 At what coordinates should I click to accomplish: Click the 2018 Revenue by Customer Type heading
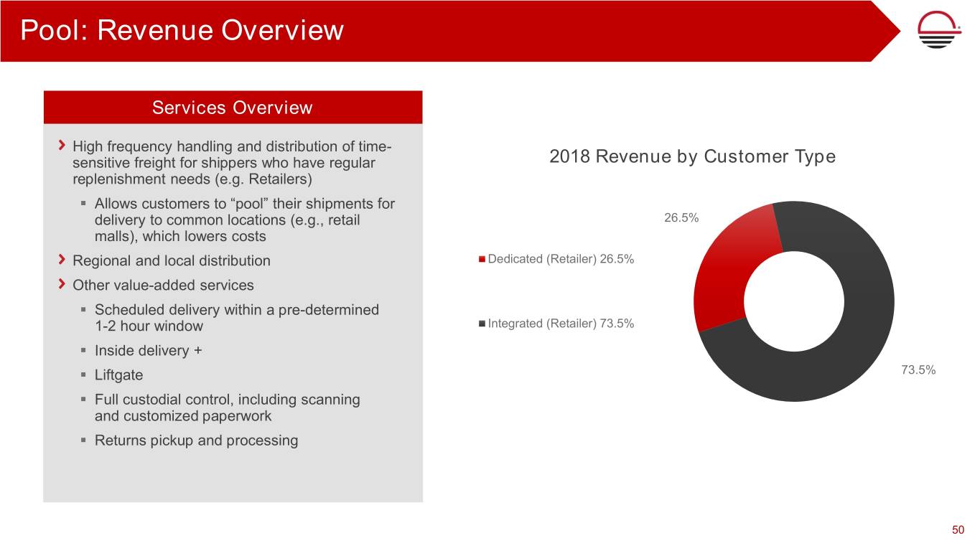[x=692, y=156]
